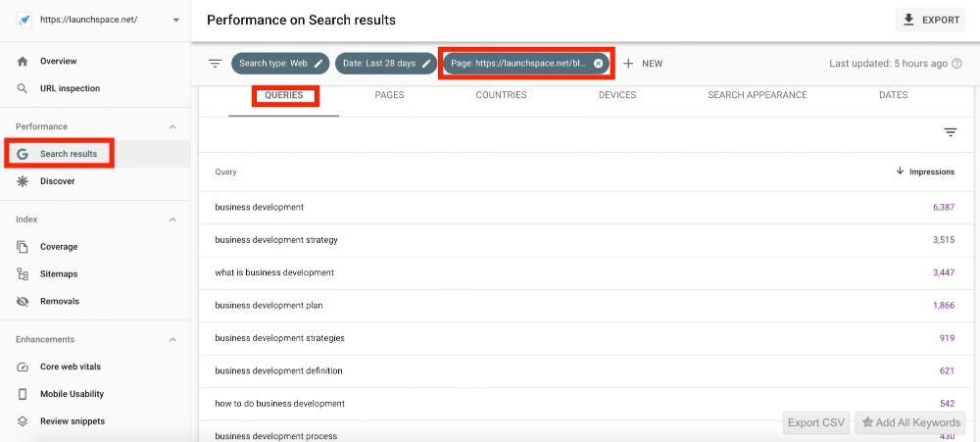
Task: Click the Discover asterisk icon
Action: coord(23,181)
